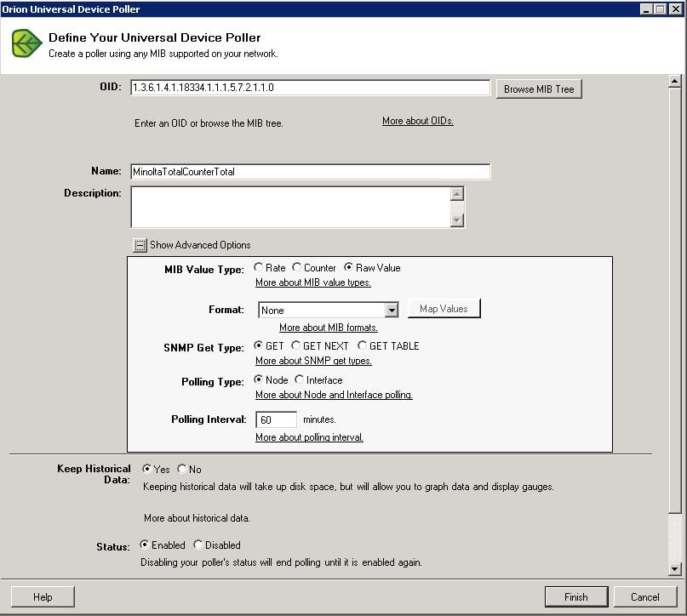Click main panel scrollbar down arrow
Image resolution: width=687 pixels, height=616 pixels.
coord(674,568)
